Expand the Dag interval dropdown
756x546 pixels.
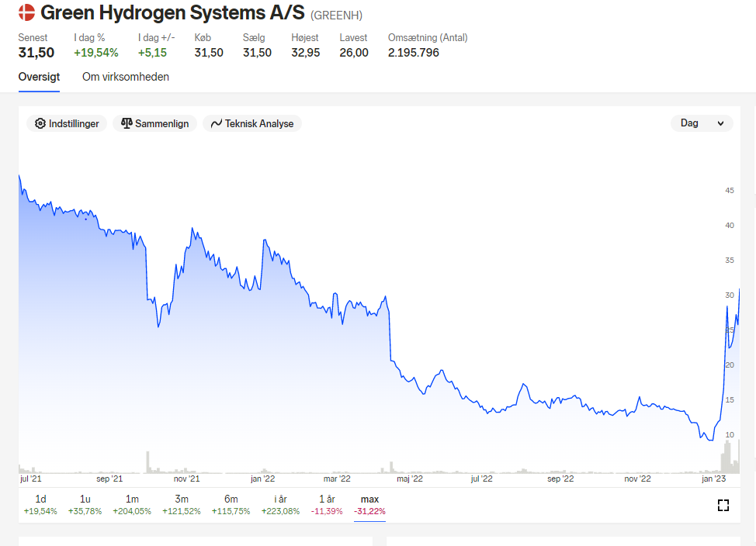[x=702, y=123]
